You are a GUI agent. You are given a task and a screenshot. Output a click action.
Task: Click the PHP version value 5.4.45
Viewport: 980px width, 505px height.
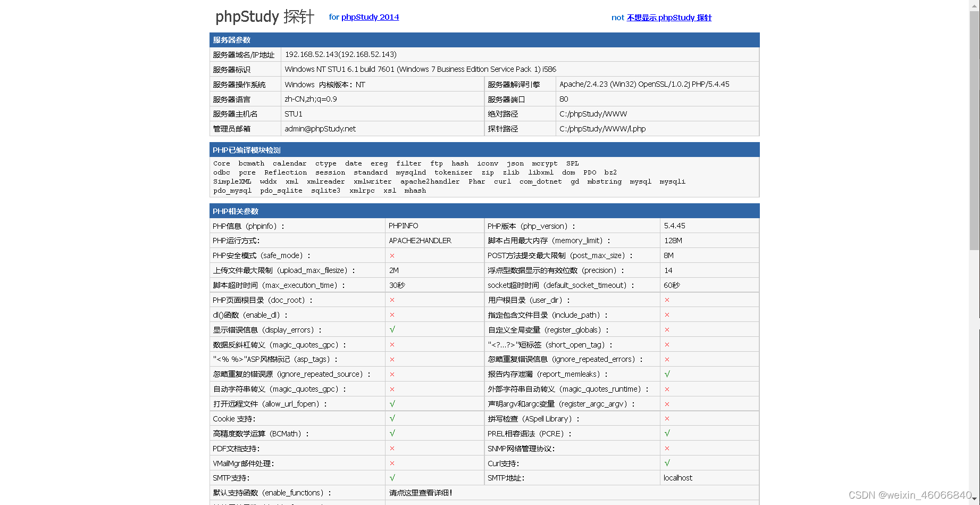[674, 226]
